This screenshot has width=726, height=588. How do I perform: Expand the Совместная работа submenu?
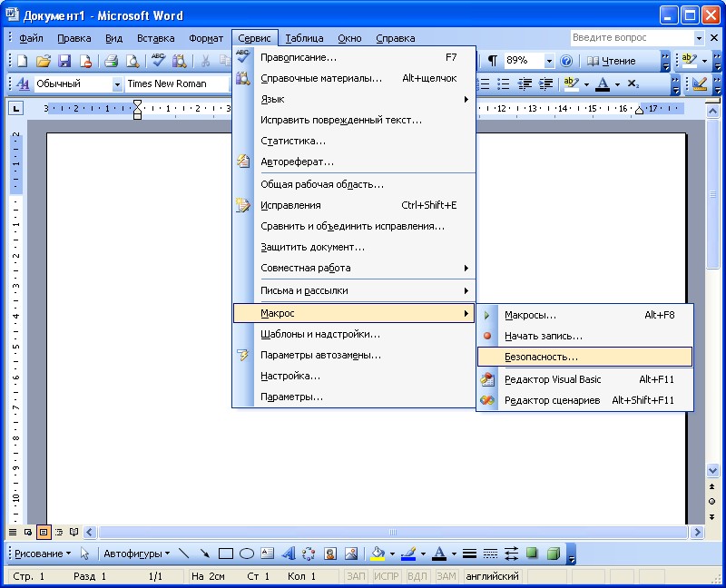click(x=354, y=268)
